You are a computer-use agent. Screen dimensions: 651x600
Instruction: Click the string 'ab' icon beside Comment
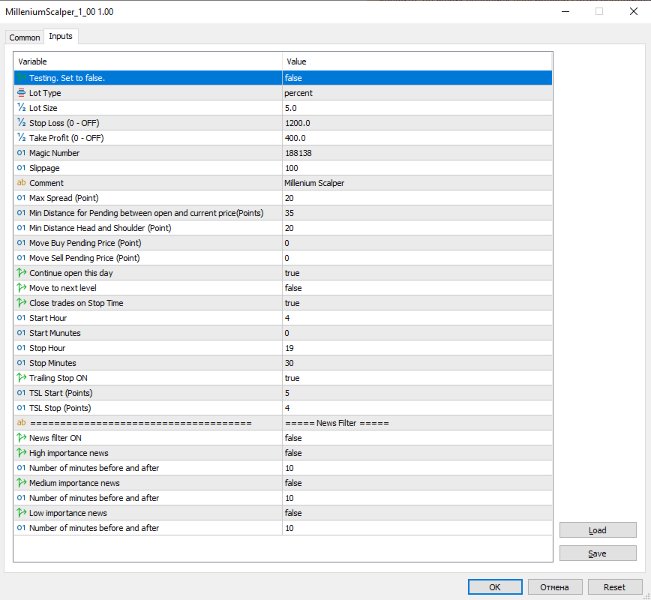click(21, 183)
